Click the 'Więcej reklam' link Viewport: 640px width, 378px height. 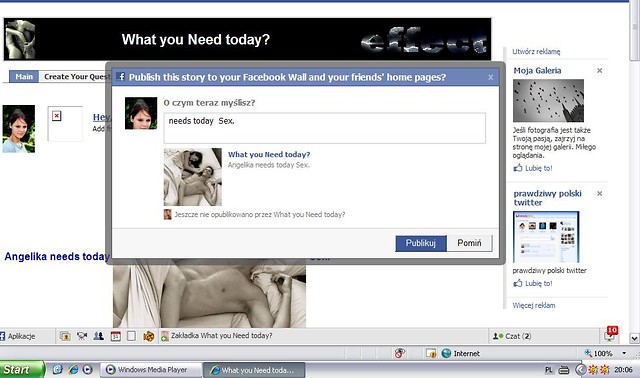[x=534, y=305]
